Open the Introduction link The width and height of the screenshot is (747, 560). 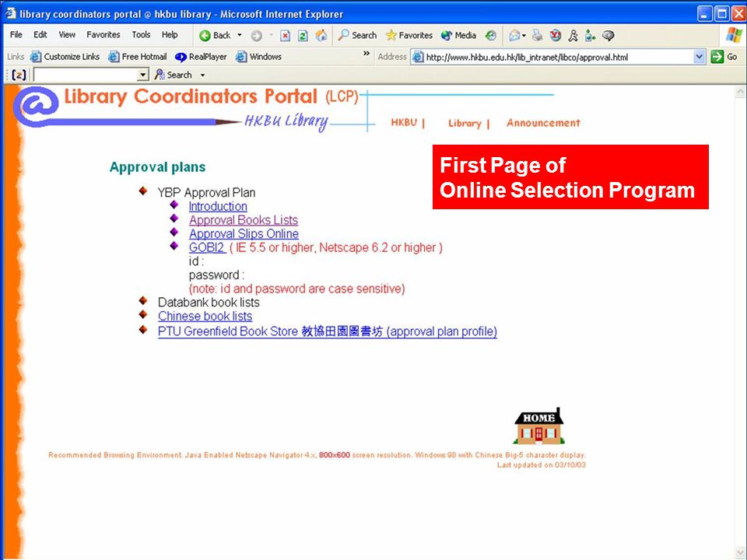click(x=218, y=206)
